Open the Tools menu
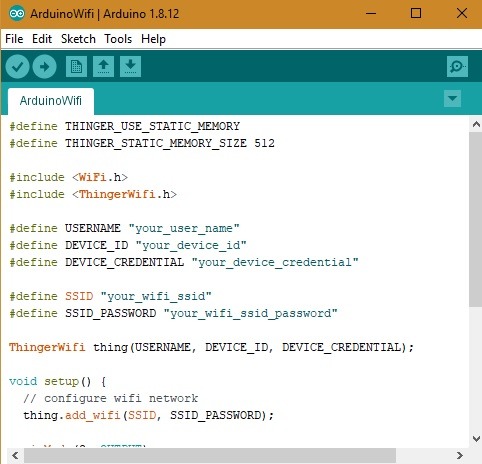 [118, 39]
